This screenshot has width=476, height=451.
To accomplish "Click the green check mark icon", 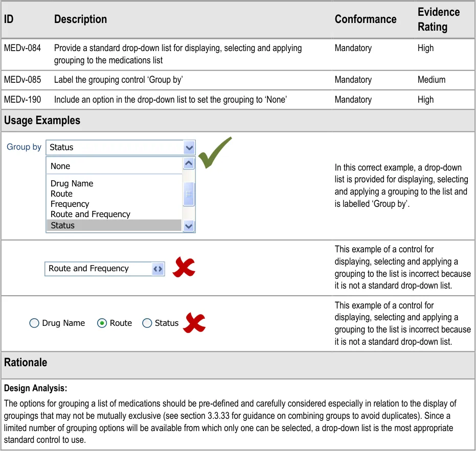I will (x=214, y=152).
